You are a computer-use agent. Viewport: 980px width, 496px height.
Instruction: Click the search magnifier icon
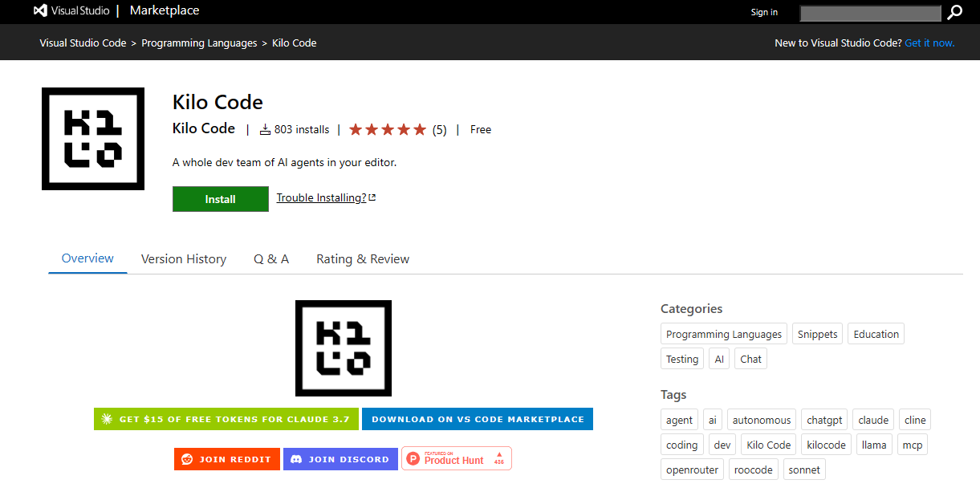(954, 12)
